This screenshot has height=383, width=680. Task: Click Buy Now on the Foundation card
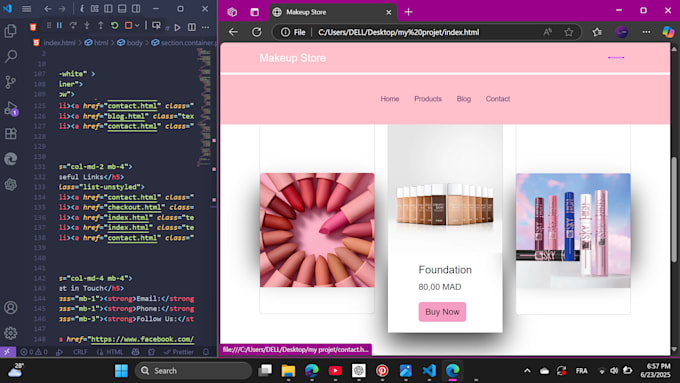(442, 312)
